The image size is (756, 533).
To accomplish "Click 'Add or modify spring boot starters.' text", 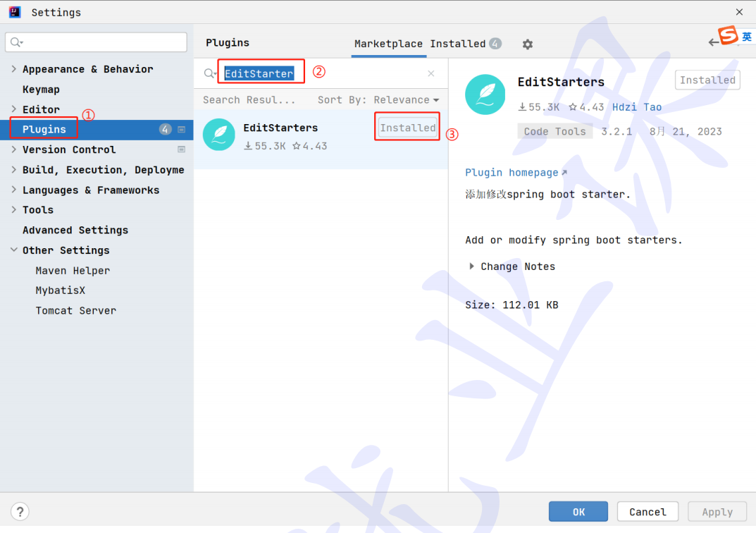I will pos(574,240).
